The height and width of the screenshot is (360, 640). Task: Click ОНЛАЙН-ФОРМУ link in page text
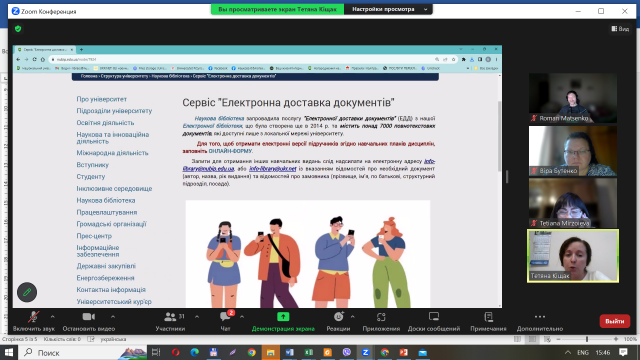tap(230, 151)
